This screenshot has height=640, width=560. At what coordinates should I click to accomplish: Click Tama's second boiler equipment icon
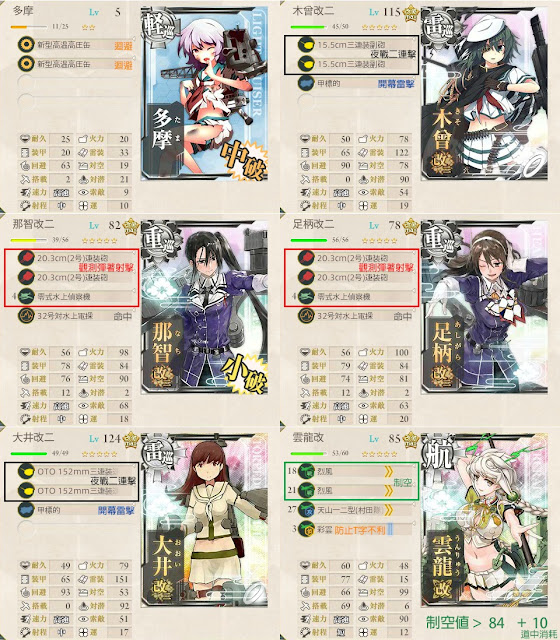(26, 64)
